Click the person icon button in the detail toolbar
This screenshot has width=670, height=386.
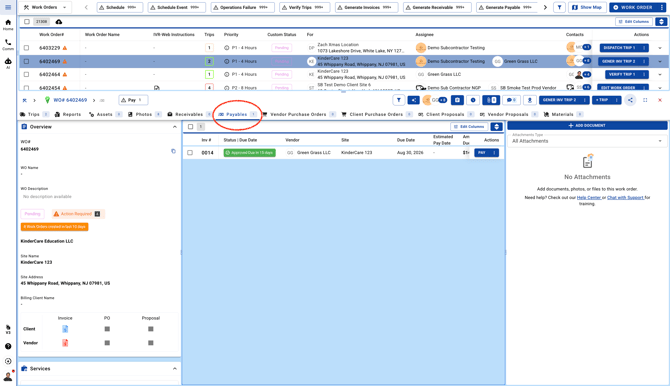point(529,100)
